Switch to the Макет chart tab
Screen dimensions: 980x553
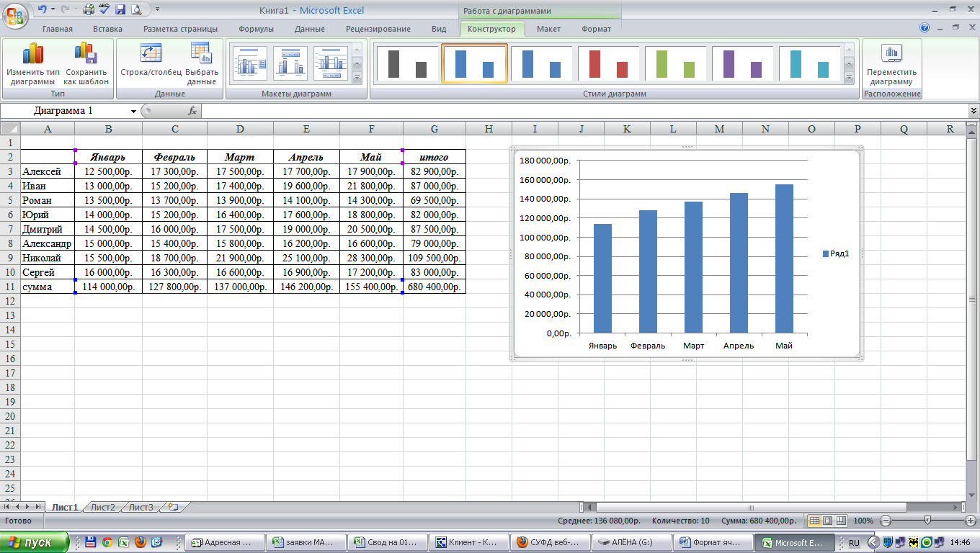(x=548, y=29)
